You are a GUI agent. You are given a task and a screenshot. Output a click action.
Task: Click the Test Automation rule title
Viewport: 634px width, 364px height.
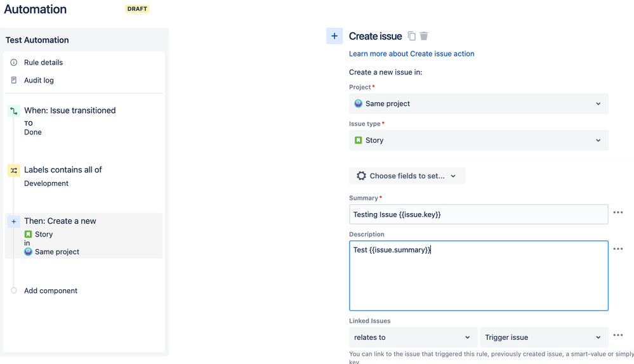(x=37, y=40)
